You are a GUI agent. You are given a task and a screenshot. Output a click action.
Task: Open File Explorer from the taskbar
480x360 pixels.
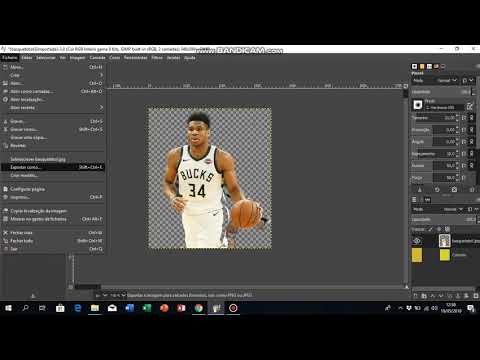tap(95, 308)
